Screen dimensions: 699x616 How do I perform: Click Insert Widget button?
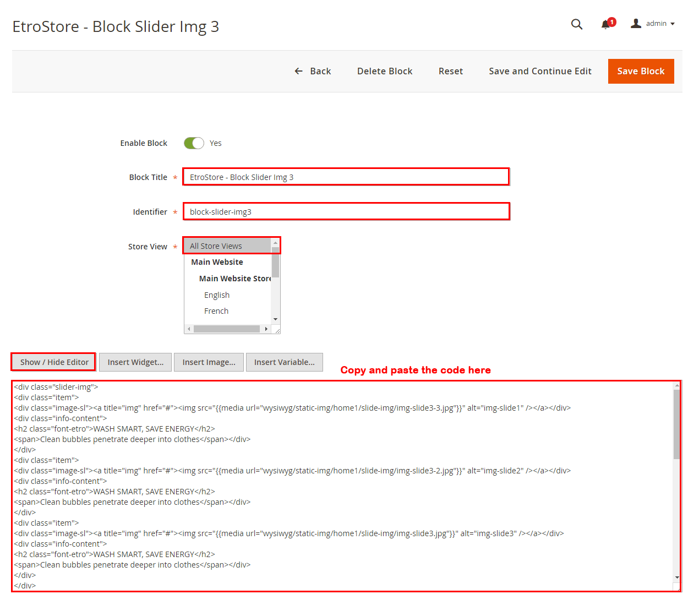click(x=135, y=362)
